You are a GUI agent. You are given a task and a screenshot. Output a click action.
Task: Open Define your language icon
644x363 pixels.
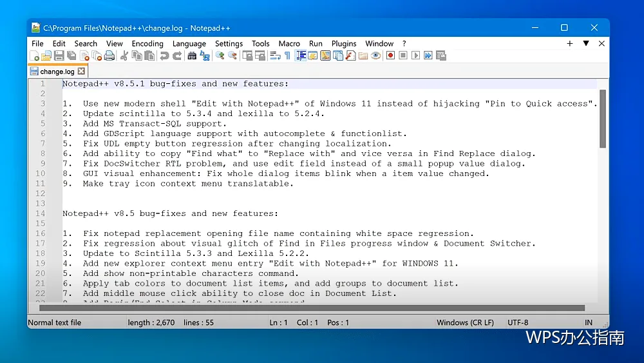coord(312,55)
